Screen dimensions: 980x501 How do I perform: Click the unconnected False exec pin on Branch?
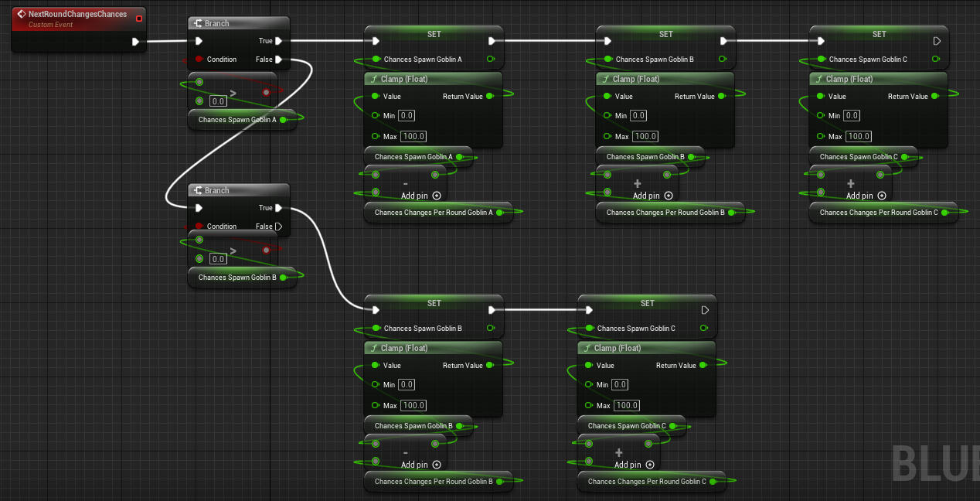click(x=278, y=227)
